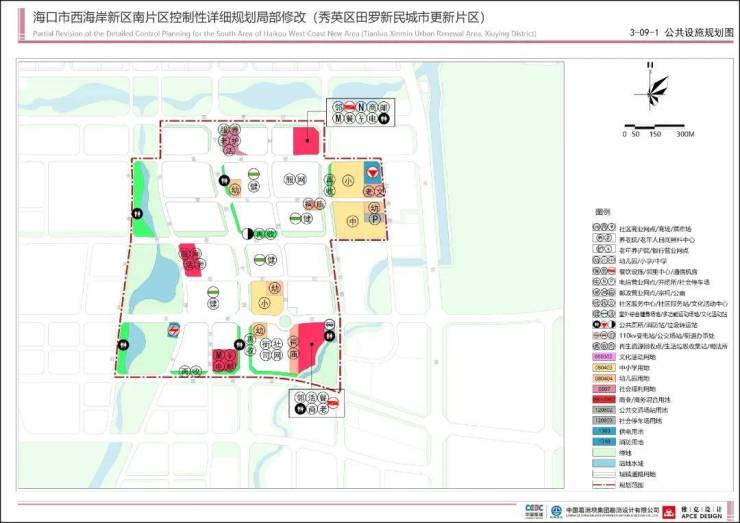Viewport: 740px width, 523px height.
Task: Click the red commercial plot at the north edge
Action: click(x=305, y=141)
